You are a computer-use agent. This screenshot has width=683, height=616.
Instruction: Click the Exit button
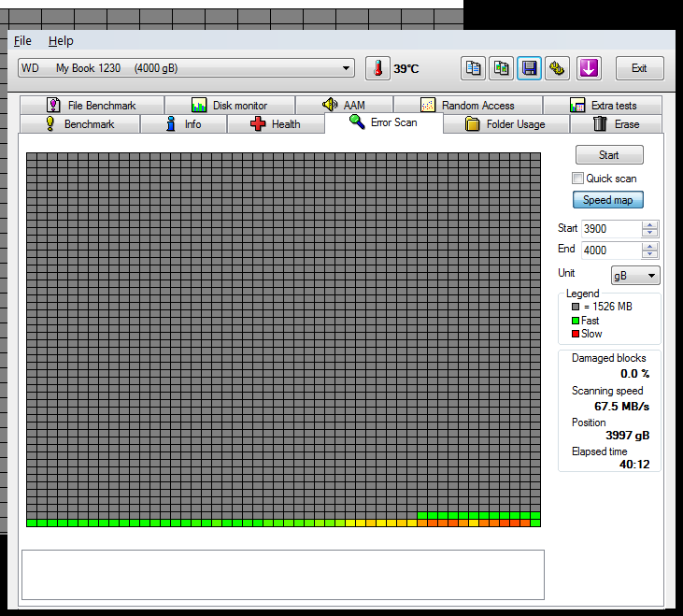639,68
